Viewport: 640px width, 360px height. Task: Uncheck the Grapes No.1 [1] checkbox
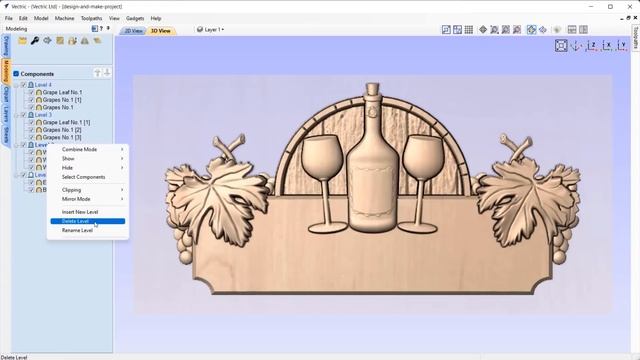click(x=31, y=100)
